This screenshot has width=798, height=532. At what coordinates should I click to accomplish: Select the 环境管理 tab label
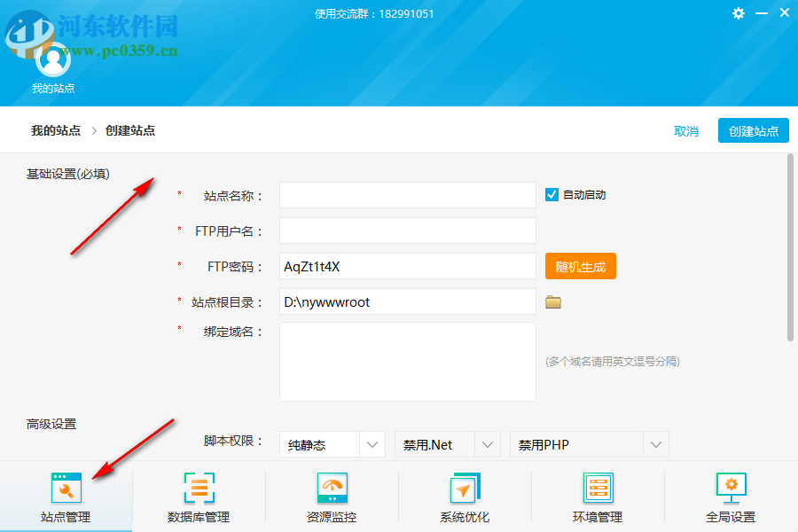(x=598, y=517)
